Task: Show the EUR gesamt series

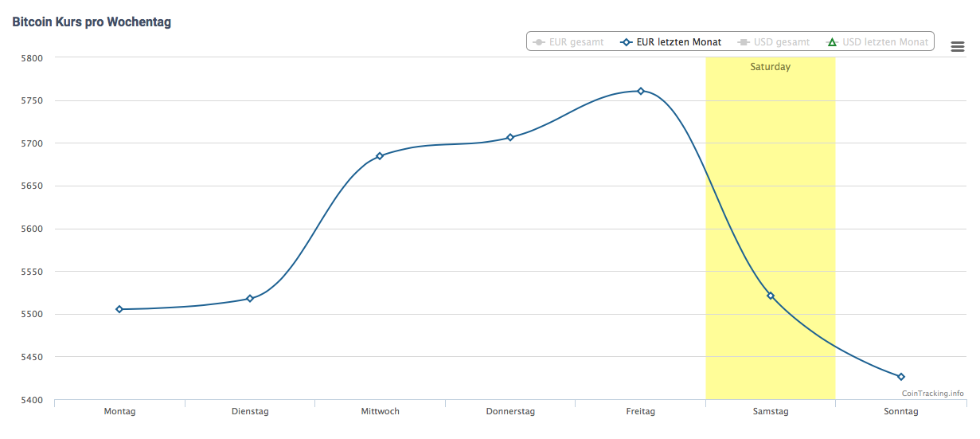Action: (568, 42)
